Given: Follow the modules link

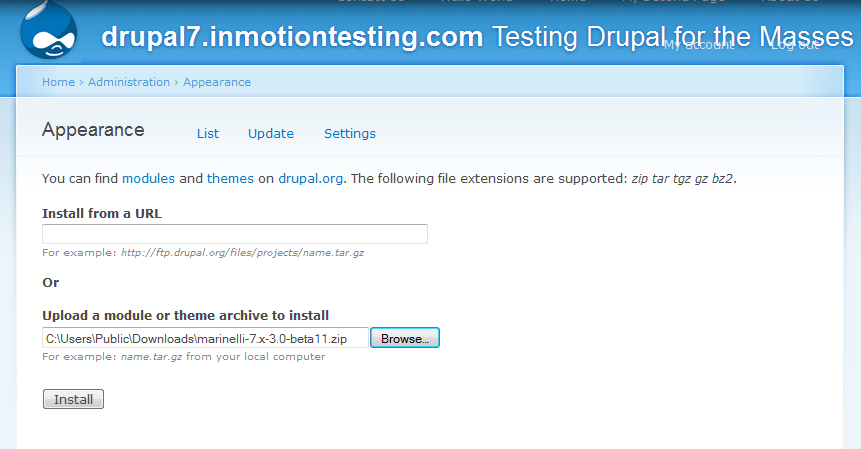Looking at the screenshot, I should pos(148,178).
